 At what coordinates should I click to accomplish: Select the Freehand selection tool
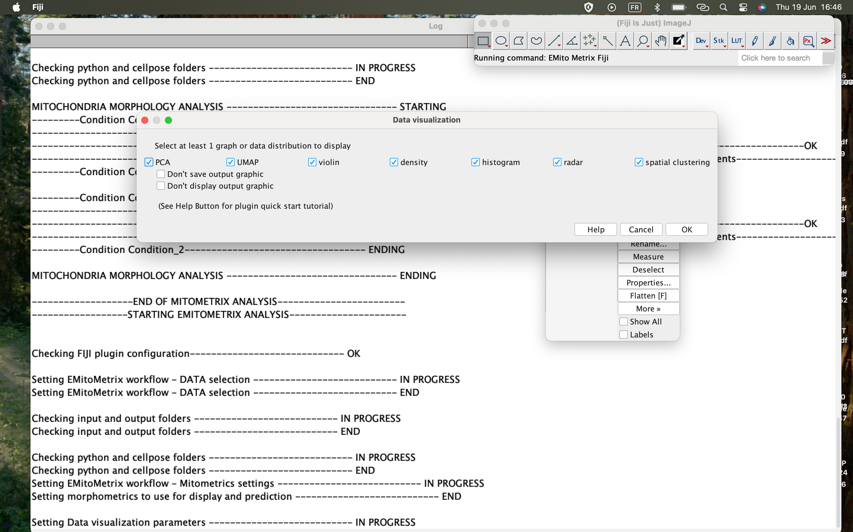[x=536, y=41]
